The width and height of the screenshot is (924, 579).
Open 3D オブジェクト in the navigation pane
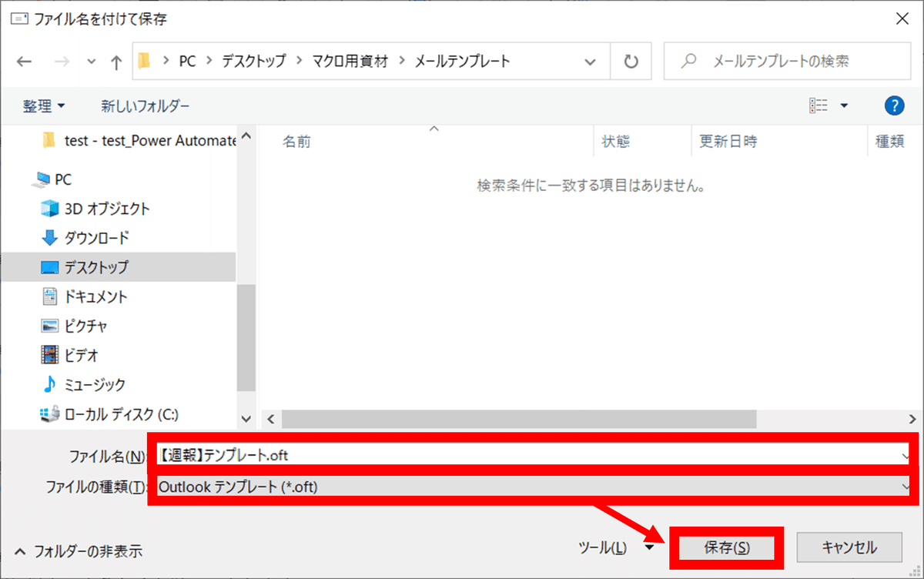[107, 209]
